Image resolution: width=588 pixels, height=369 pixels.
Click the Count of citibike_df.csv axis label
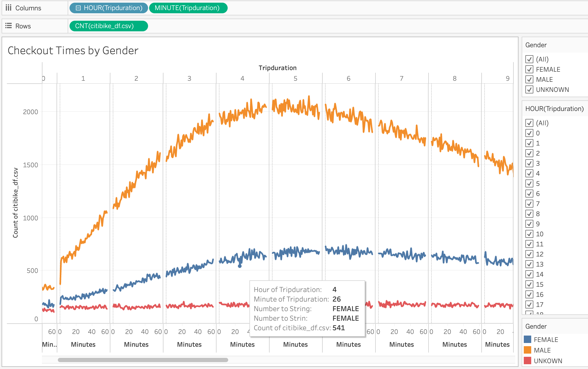[x=15, y=203]
